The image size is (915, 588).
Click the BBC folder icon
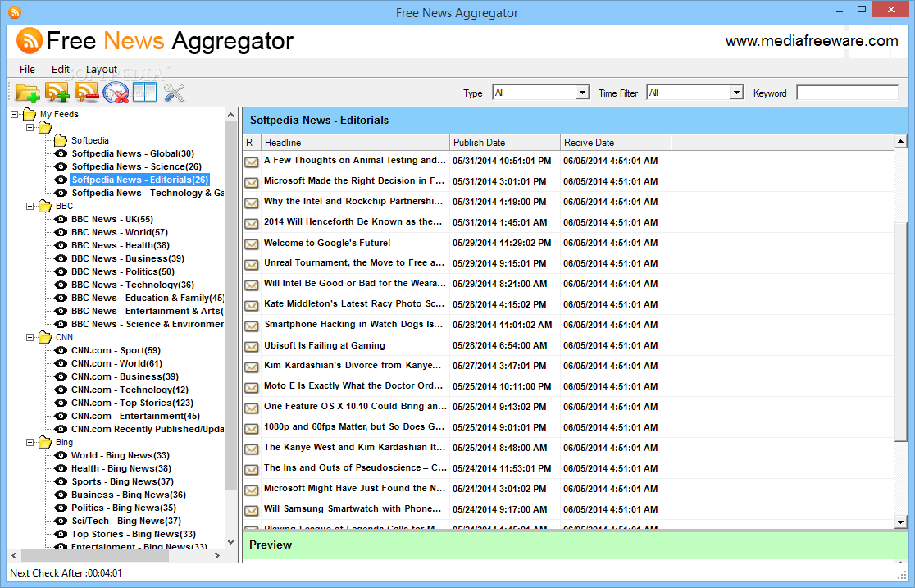(x=45, y=206)
